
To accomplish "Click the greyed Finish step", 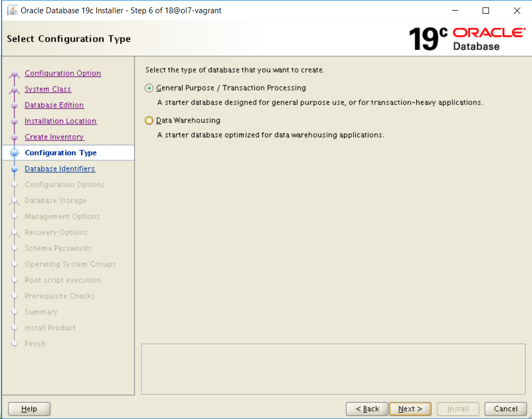I will [x=35, y=344].
